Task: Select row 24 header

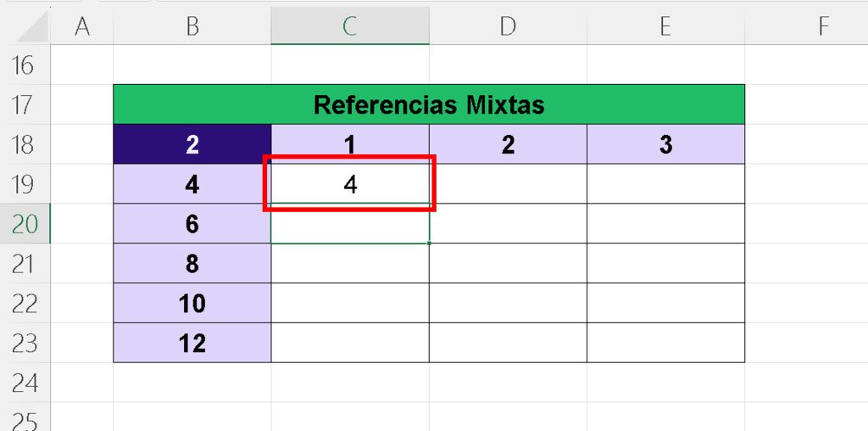Action: coord(25,383)
